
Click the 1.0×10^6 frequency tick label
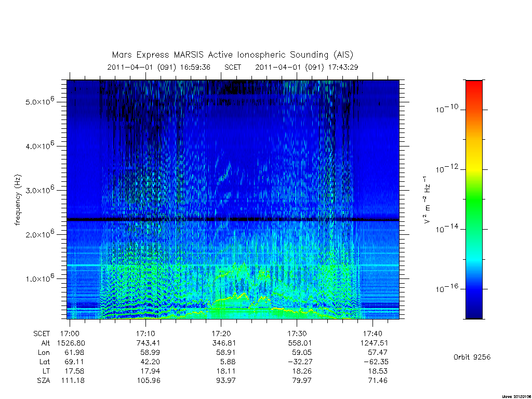tap(39, 278)
